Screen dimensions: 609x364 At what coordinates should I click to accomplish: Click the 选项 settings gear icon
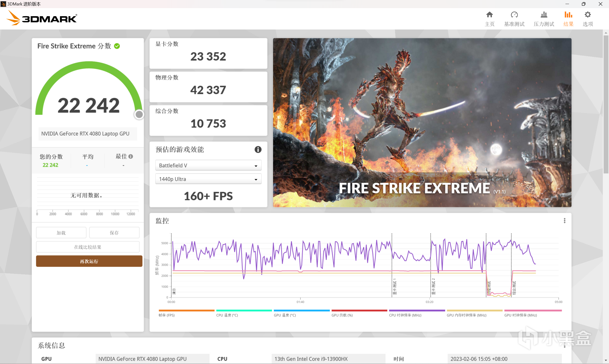(x=587, y=15)
